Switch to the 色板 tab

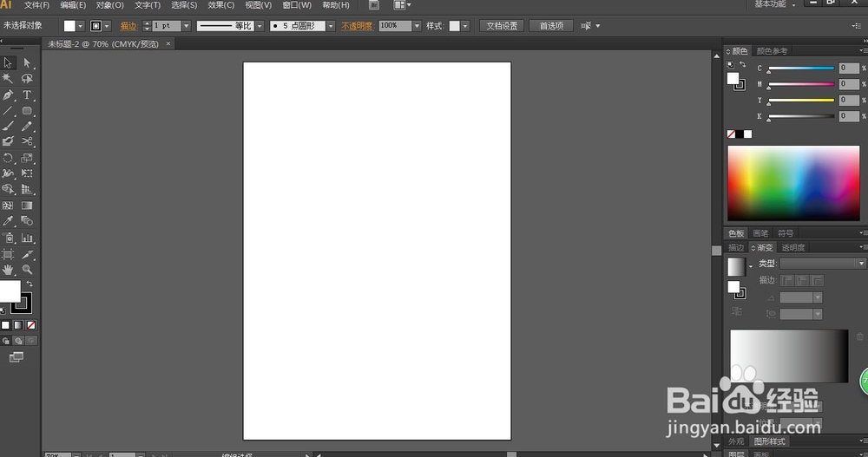tap(736, 233)
